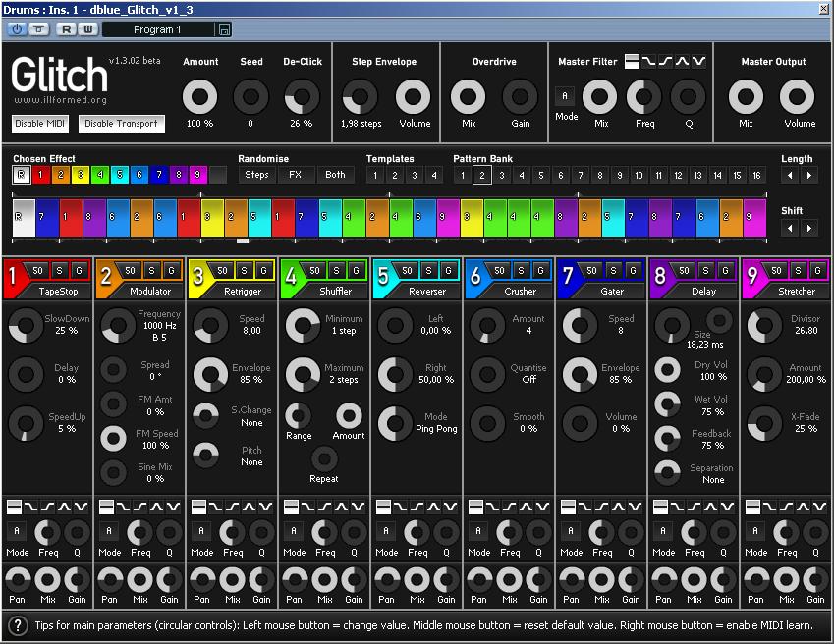Shift the pattern right with the arrow
This screenshot has width=834, height=644.
point(809,228)
